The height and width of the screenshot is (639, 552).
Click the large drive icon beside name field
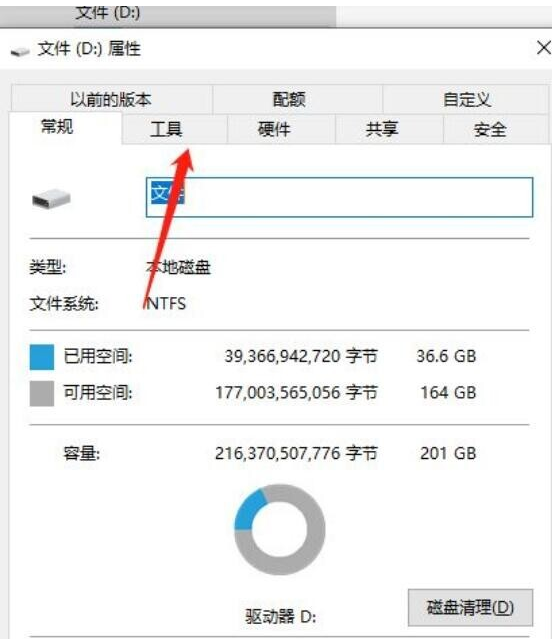[51, 199]
